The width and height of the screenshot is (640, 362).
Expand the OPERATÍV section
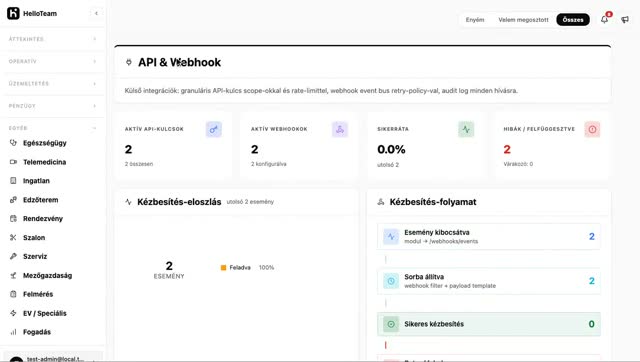(52, 62)
